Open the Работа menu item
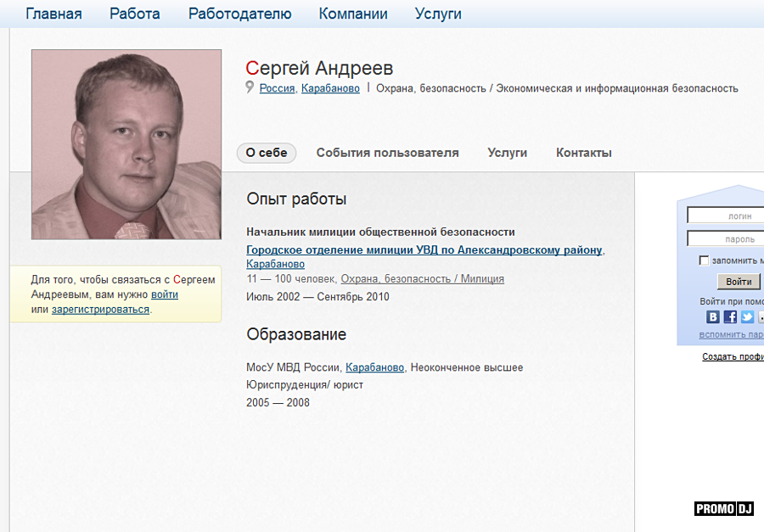This screenshot has height=532, width=764. pos(135,14)
